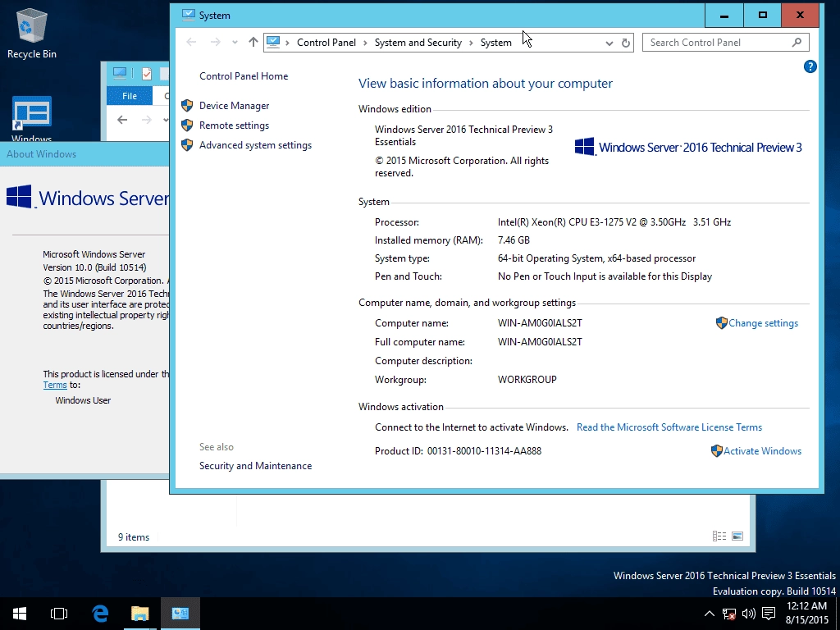Minimize the System window
This screenshot has width=840, height=630.
pos(724,16)
